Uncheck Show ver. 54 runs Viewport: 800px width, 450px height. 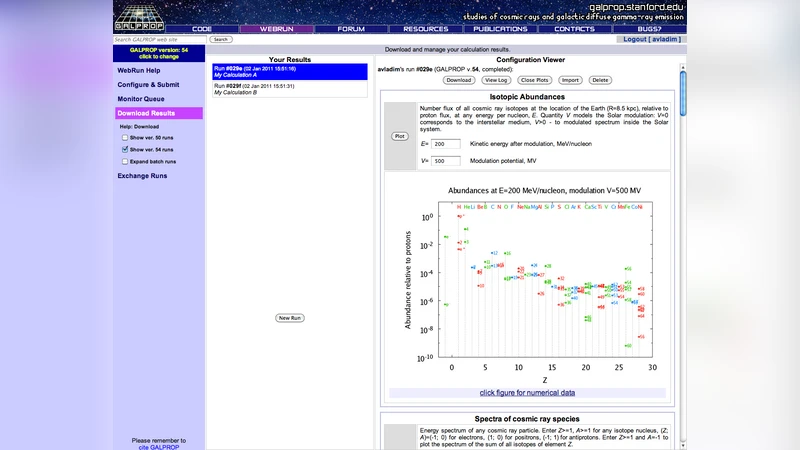tap(125, 149)
